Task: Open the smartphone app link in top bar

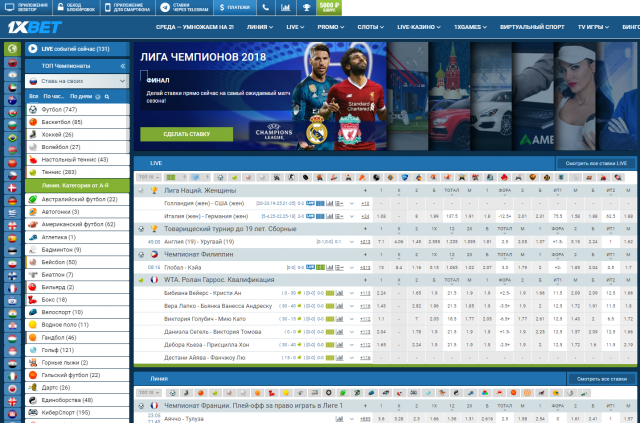Action: click(x=128, y=7)
